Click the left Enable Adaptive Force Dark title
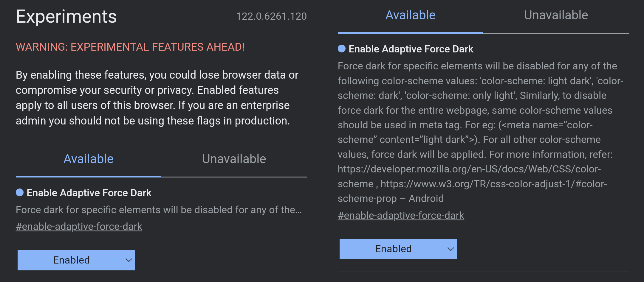Image resolution: width=644 pixels, height=282 pixels. tap(89, 193)
